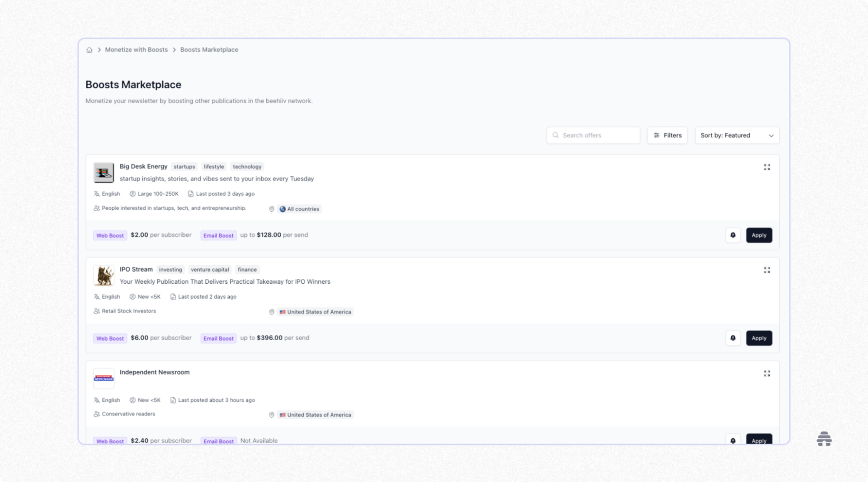This screenshot has height=482, width=868.
Task: Select the Monetize with Boosts breadcrumb
Action: point(136,50)
